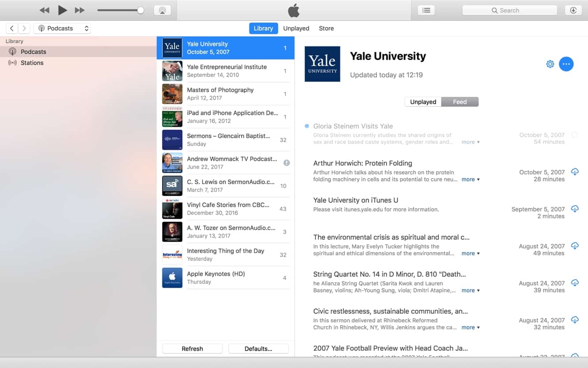Show only Unplayed episodes segment

(x=423, y=102)
